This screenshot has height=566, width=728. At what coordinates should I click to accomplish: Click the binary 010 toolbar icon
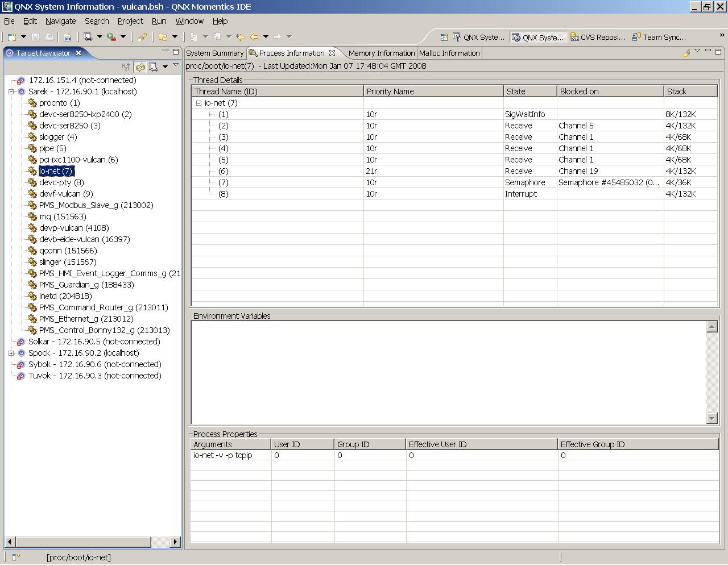pyautogui.click(x=67, y=37)
